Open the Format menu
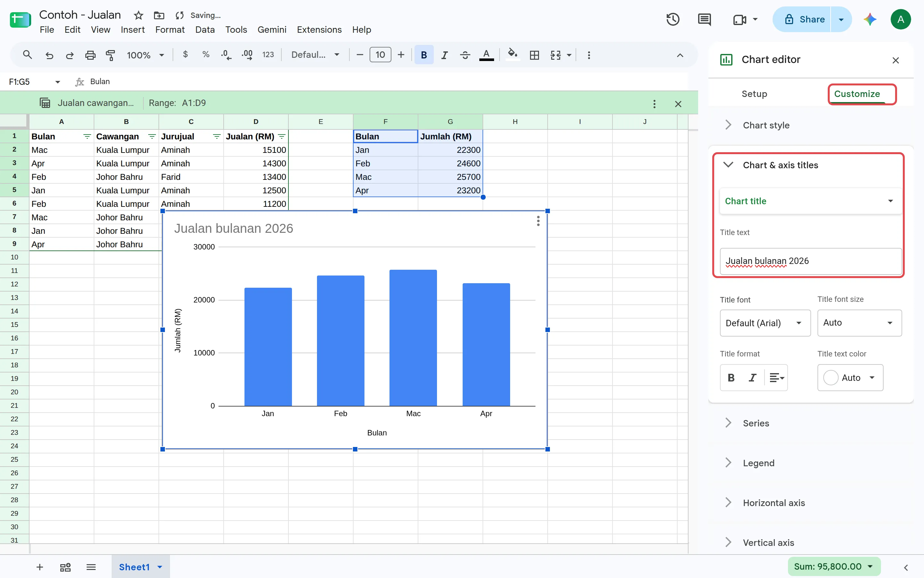Image resolution: width=924 pixels, height=578 pixels. click(x=170, y=30)
